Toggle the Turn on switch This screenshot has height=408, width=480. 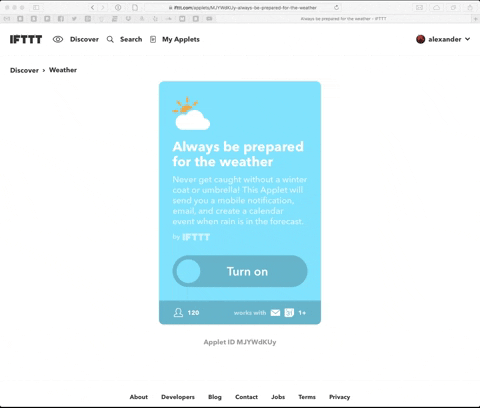pos(240,271)
